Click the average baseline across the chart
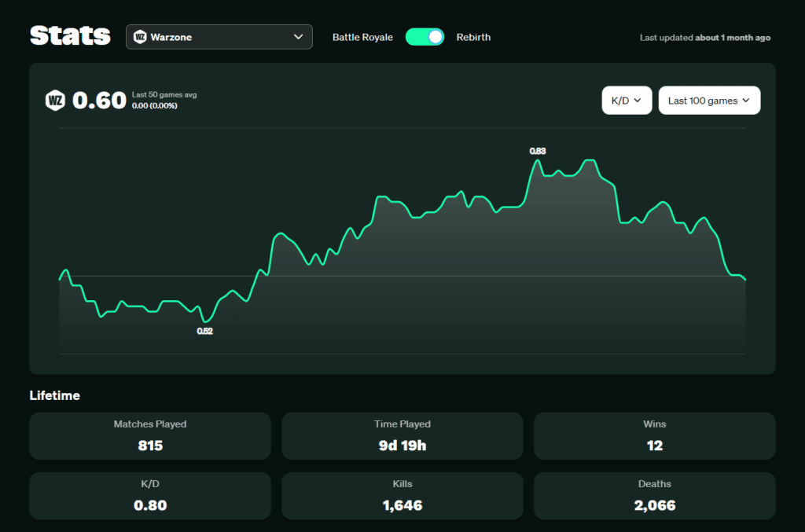This screenshot has width=805, height=532. pyautogui.click(x=393, y=277)
